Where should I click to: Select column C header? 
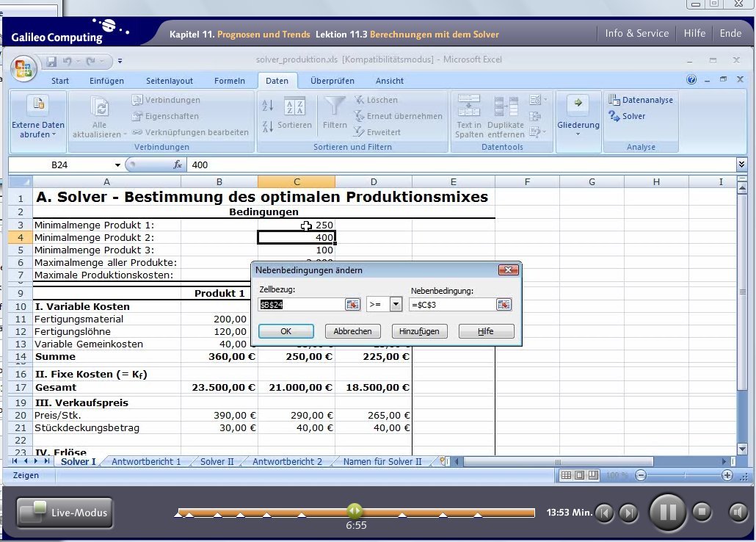pyautogui.click(x=297, y=182)
